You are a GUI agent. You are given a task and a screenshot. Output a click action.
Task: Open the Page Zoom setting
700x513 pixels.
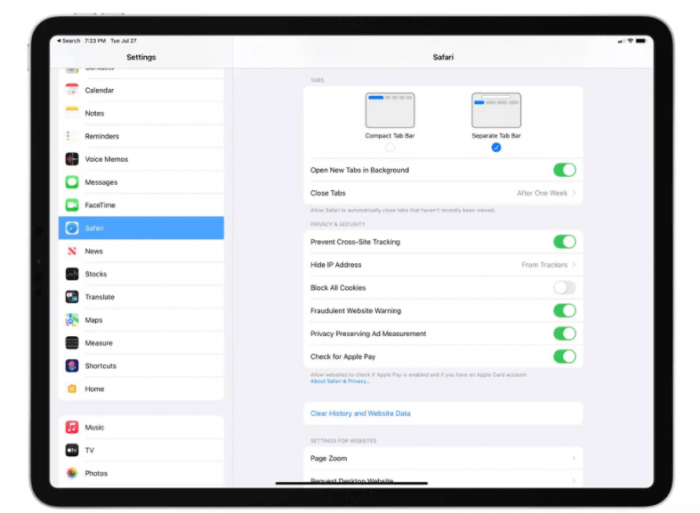(443, 458)
